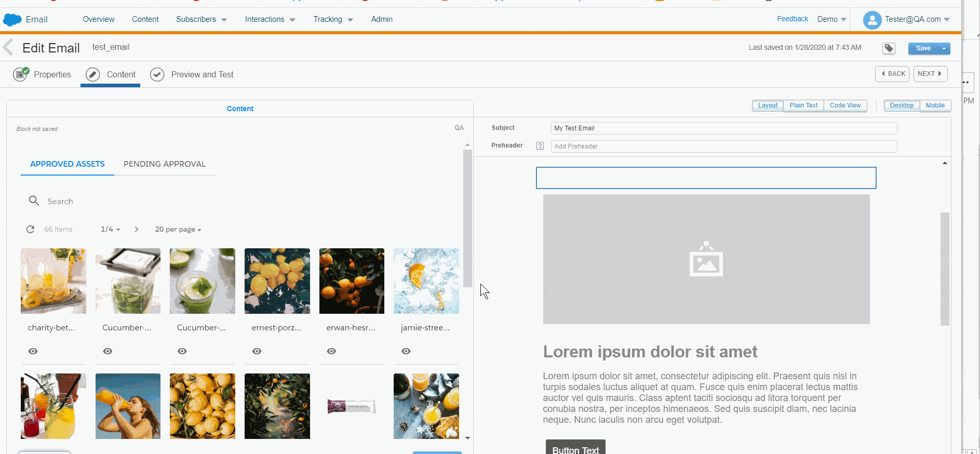
Task: Go back using the left chevron arrow
Action: click(x=8, y=48)
